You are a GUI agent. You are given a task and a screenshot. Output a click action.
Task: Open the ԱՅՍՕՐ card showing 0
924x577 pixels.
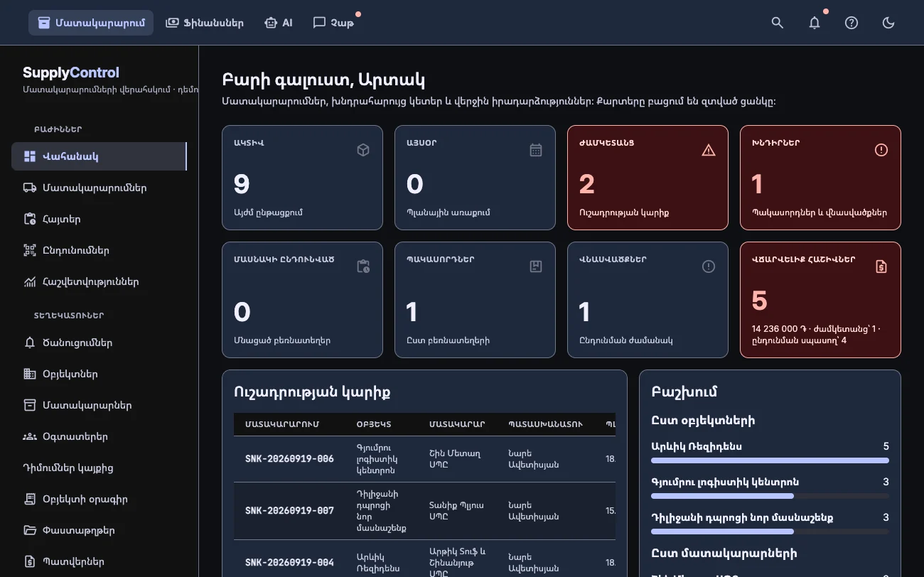coord(475,178)
